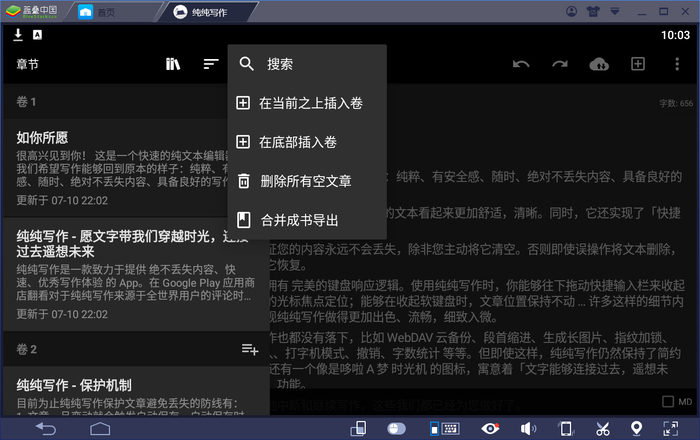
Task: Select Search in the popup menu
Action: tap(307, 64)
